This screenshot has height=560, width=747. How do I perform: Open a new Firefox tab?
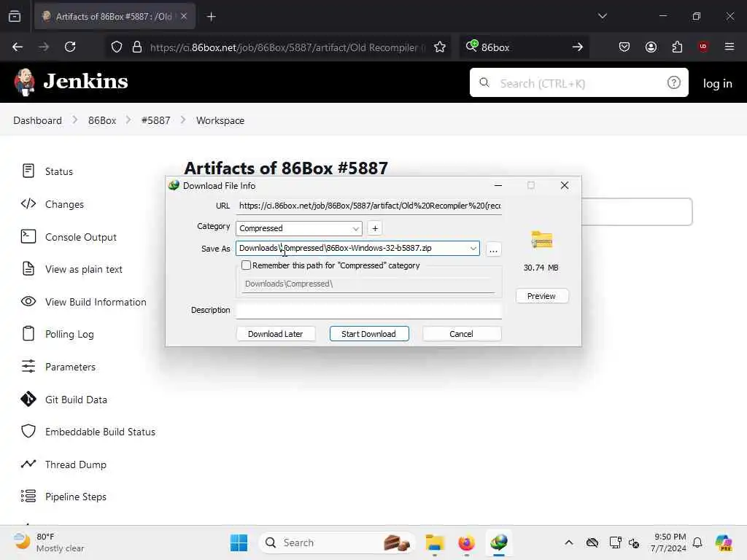[x=211, y=17]
